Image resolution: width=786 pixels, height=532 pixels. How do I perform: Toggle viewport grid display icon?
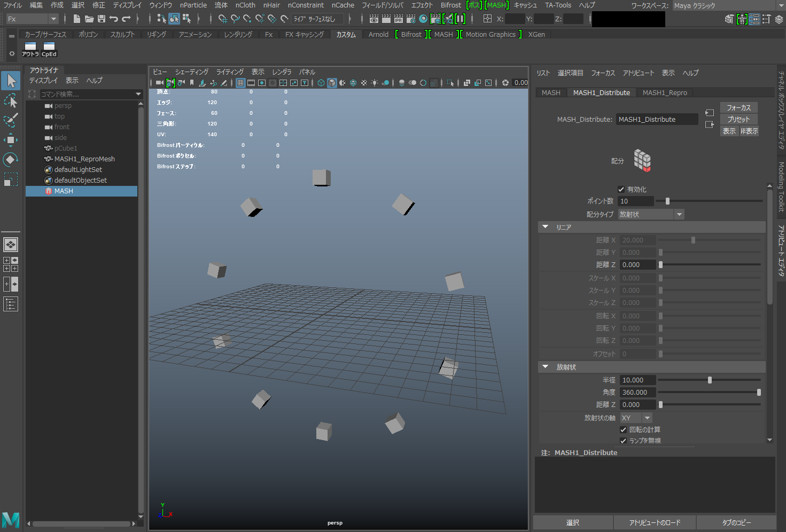(x=240, y=83)
